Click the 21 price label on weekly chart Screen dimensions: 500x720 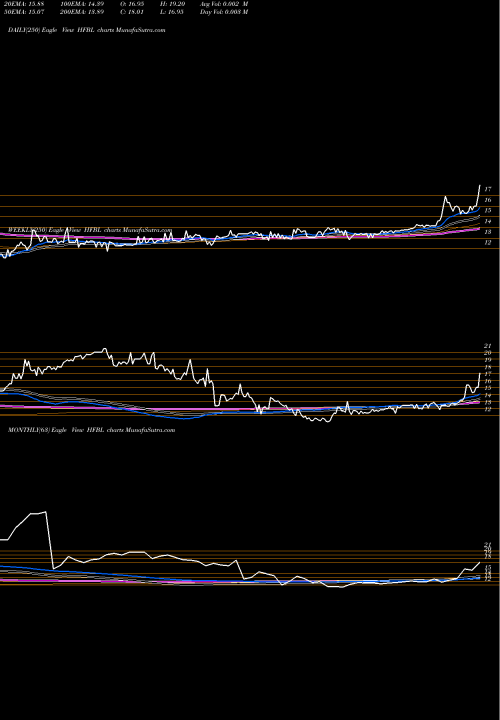click(x=489, y=346)
